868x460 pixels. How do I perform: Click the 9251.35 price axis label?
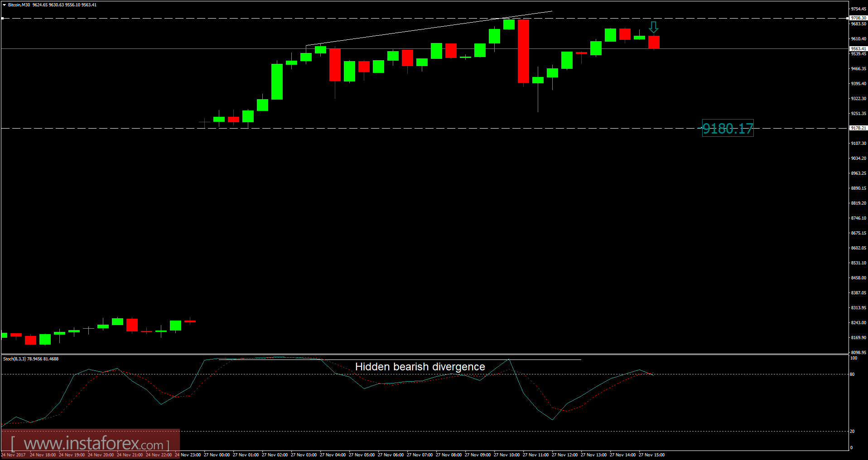click(x=858, y=114)
